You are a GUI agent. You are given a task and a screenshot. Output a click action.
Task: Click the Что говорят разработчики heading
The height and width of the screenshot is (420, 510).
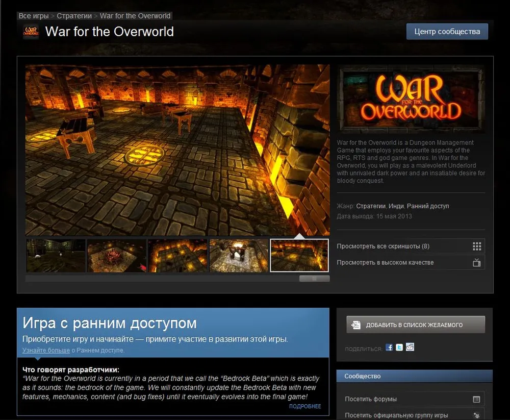pyautogui.click(x=71, y=370)
